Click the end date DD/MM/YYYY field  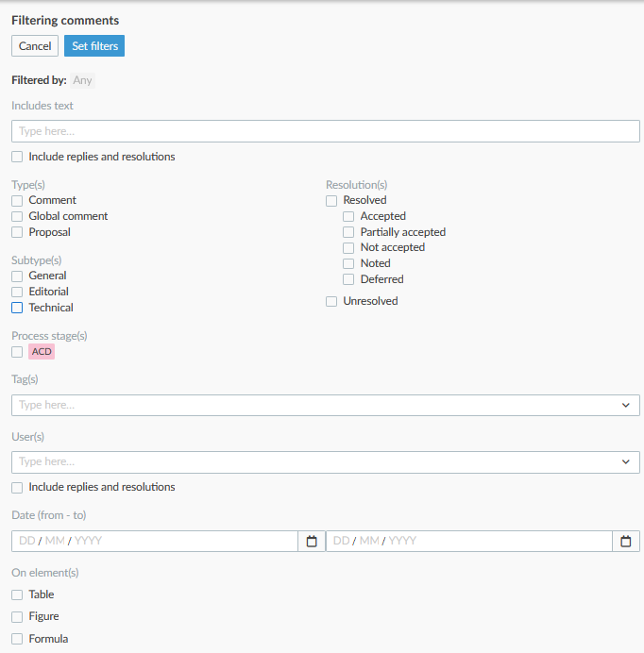(469, 541)
